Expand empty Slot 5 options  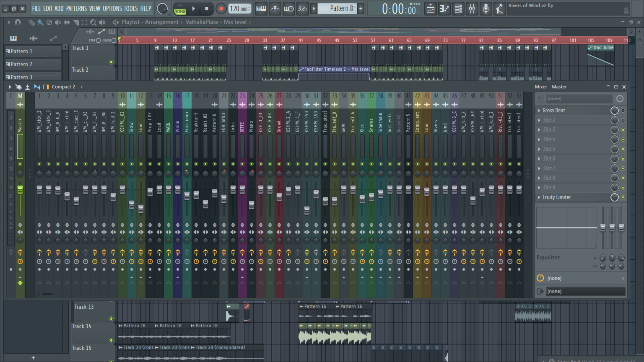(x=539, y=149)
